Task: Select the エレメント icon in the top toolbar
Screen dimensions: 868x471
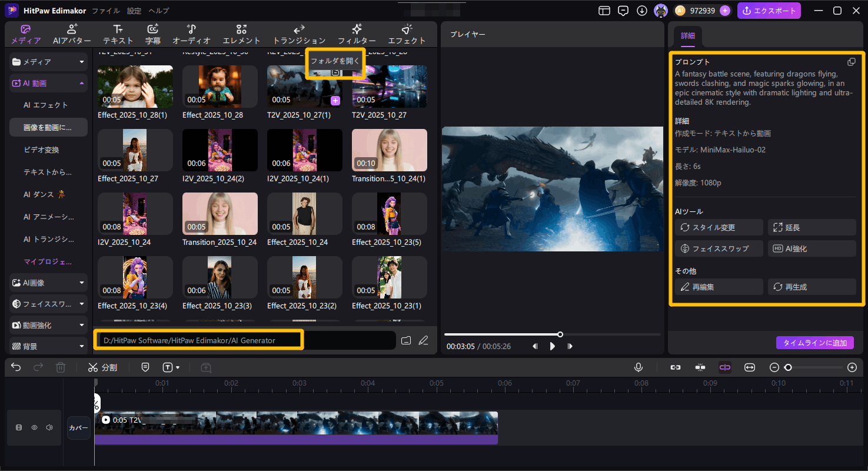Action: 241,34
